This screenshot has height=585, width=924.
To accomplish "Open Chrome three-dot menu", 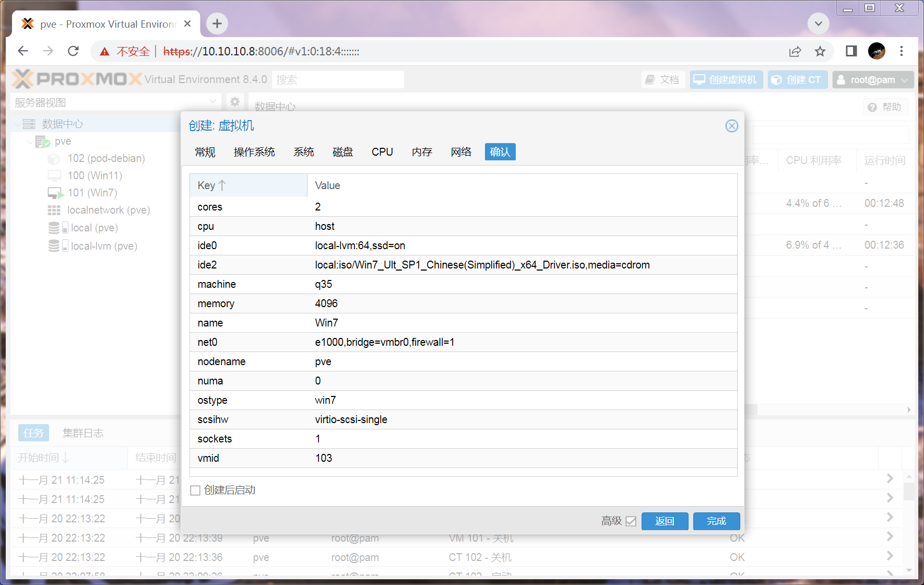I will tap(902, 51).
